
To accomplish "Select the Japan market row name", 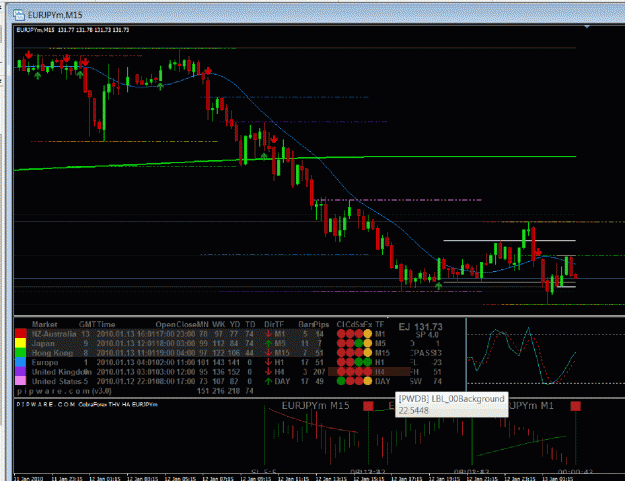I will click(x=43, y=344).
